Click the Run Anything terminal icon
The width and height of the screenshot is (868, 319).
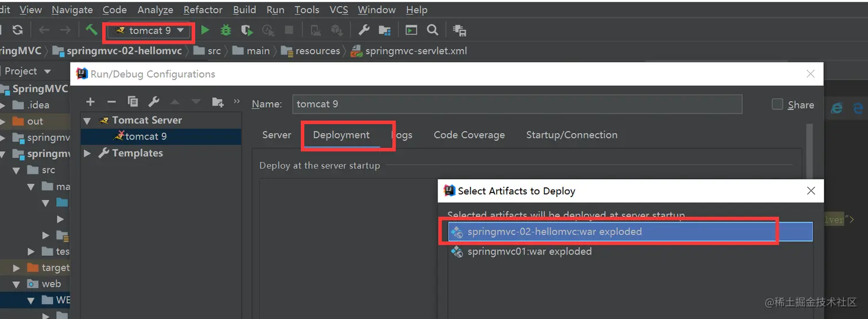coord(412,30)
